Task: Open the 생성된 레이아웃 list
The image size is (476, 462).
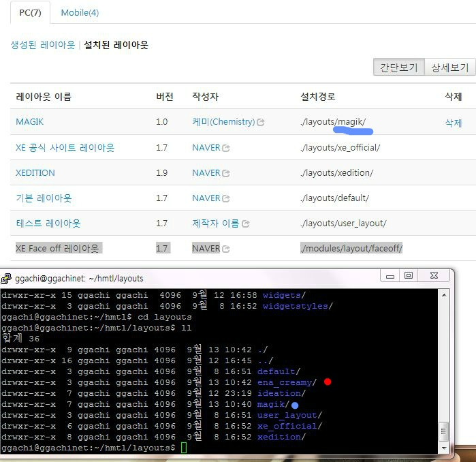Action: [x=43, y=45]
